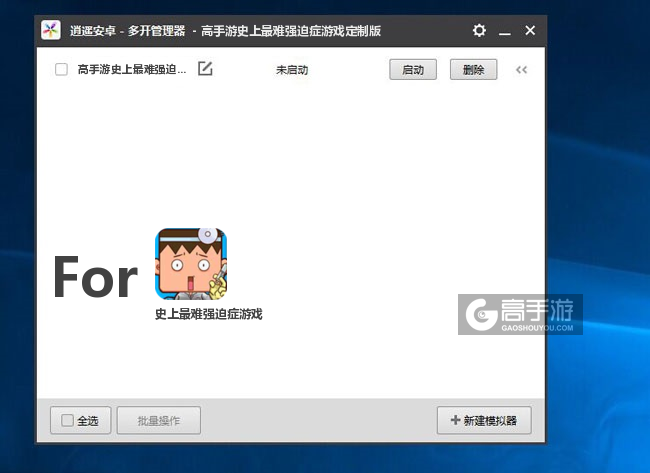650x473 pixels.
Task: Click the 史上最难强迫症游戏 caption under icon
Action: (x=209, y=314)
